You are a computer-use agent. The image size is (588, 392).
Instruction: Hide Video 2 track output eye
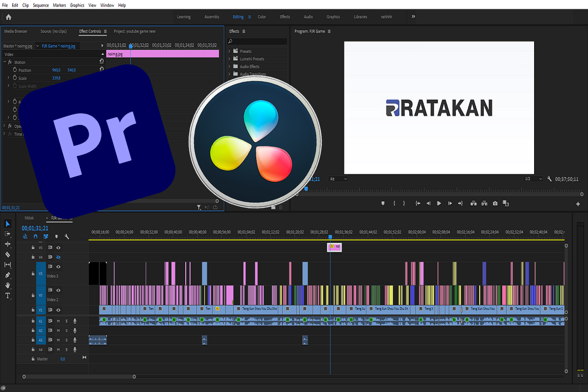coord(58,290)
